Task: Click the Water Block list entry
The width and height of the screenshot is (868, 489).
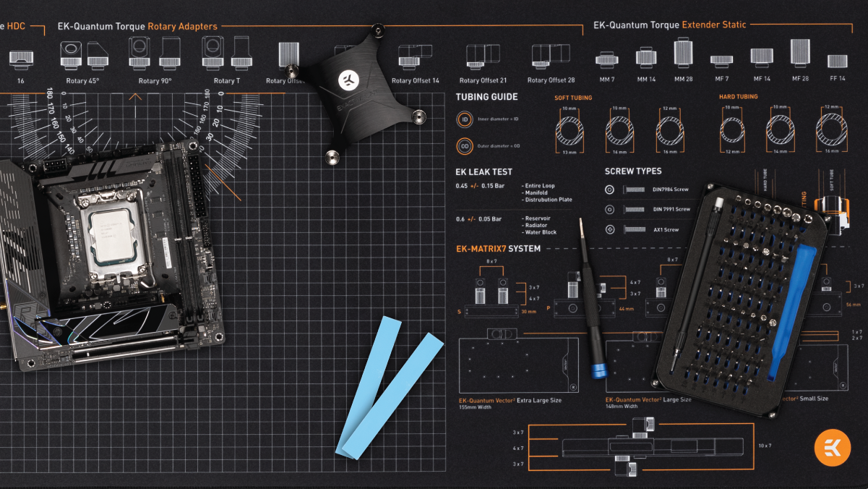Action: (540, 232)
